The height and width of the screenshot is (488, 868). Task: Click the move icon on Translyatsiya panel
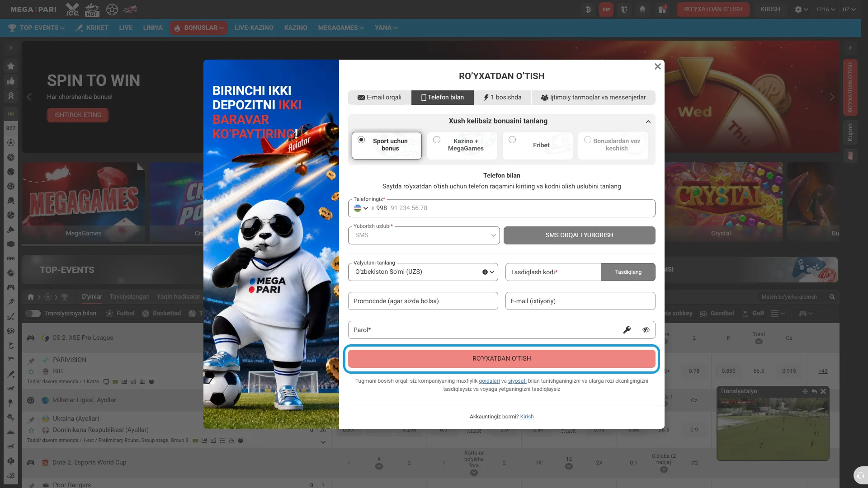coord(805,391)
